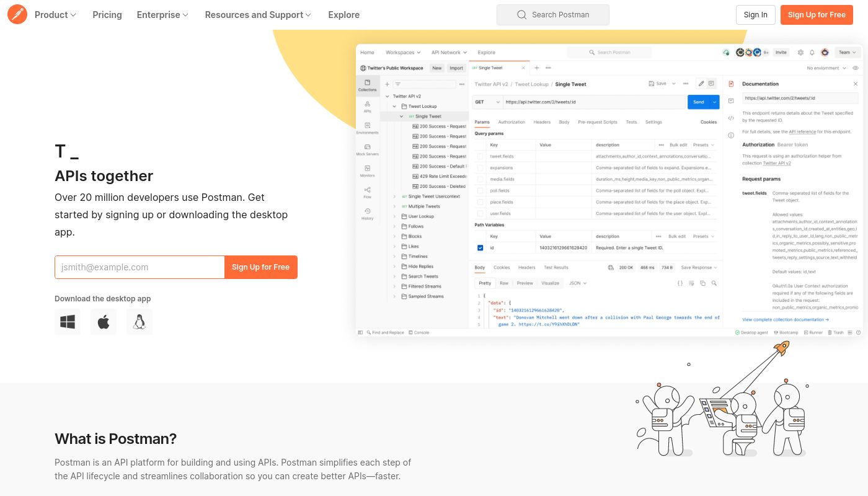Select the Raw response view tab

pyautogui.click(x=504, y=283)
